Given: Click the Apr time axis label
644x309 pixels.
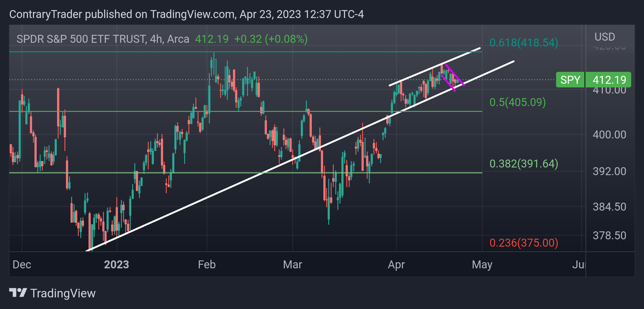Looking at the screenshot, I should coord(396,265).
